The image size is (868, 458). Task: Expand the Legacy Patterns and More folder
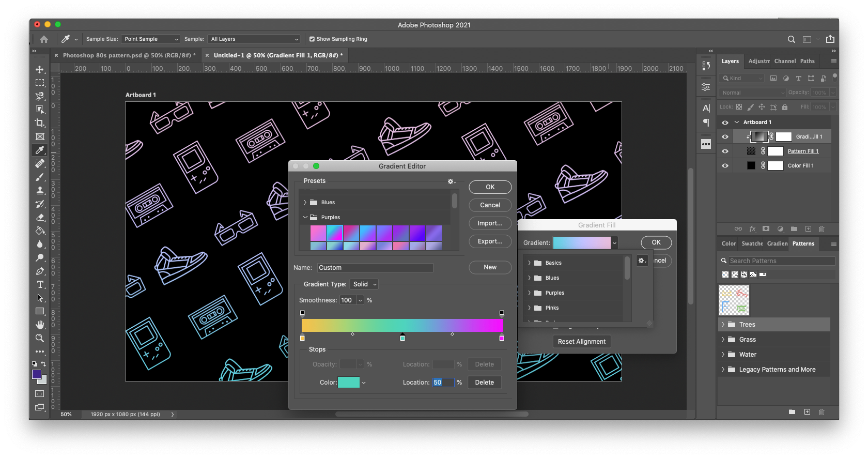(723, 370)
